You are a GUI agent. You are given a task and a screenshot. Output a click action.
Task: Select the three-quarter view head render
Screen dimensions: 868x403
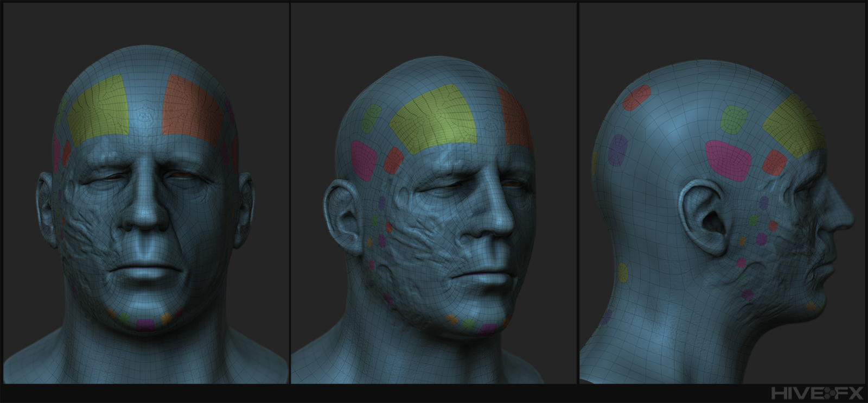point(433,193)
